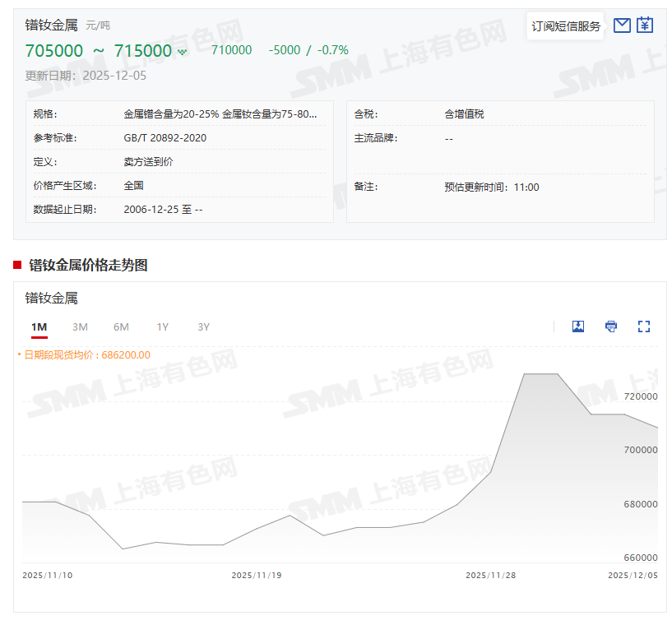Click the 订阅短信服务 tooltip label
672x625 pixels.
point(566,26)
